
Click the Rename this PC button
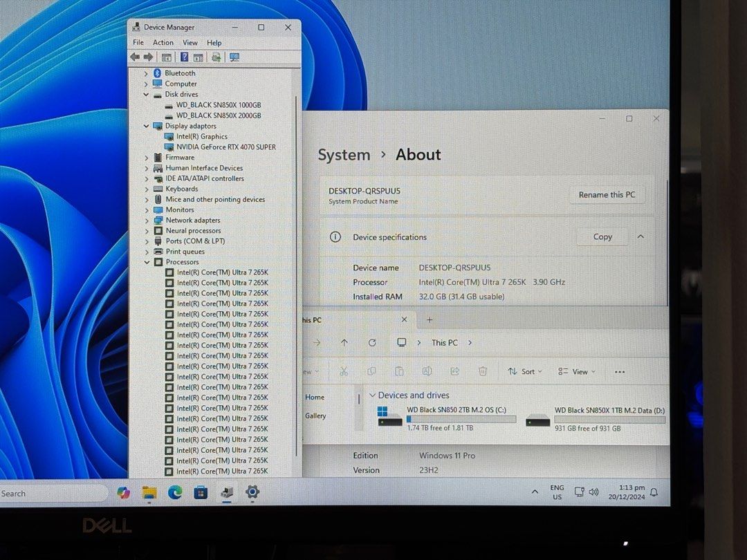[607, 194]
